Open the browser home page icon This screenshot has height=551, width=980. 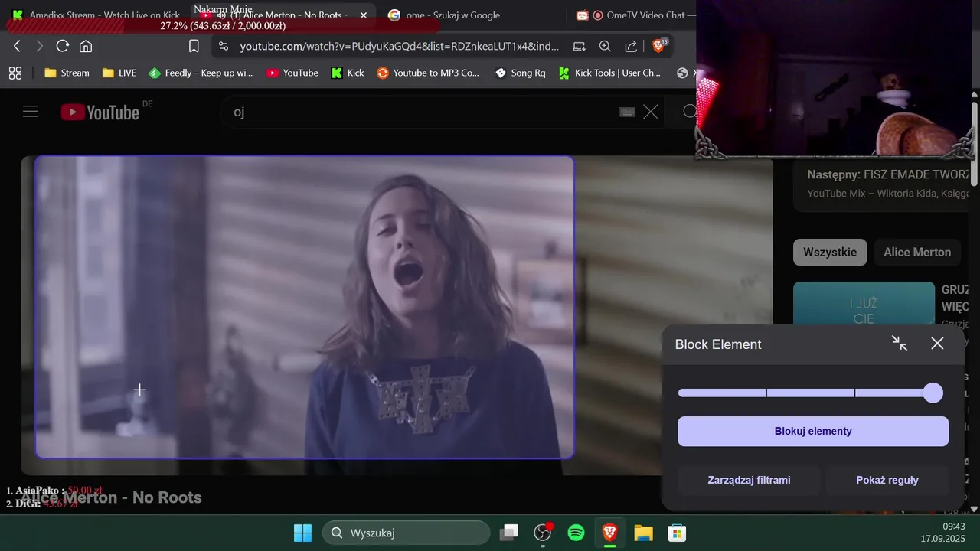86,46
